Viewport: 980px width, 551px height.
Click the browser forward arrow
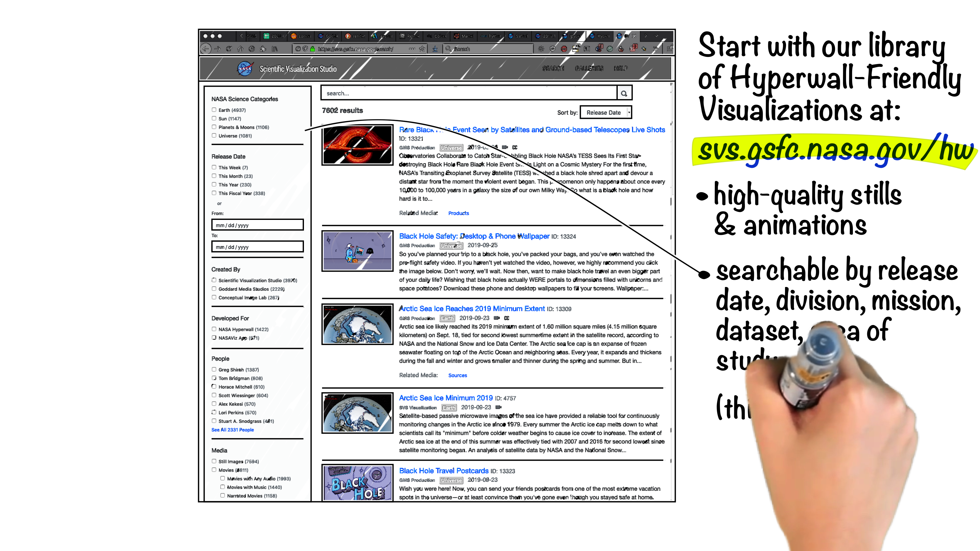[217, 49]
